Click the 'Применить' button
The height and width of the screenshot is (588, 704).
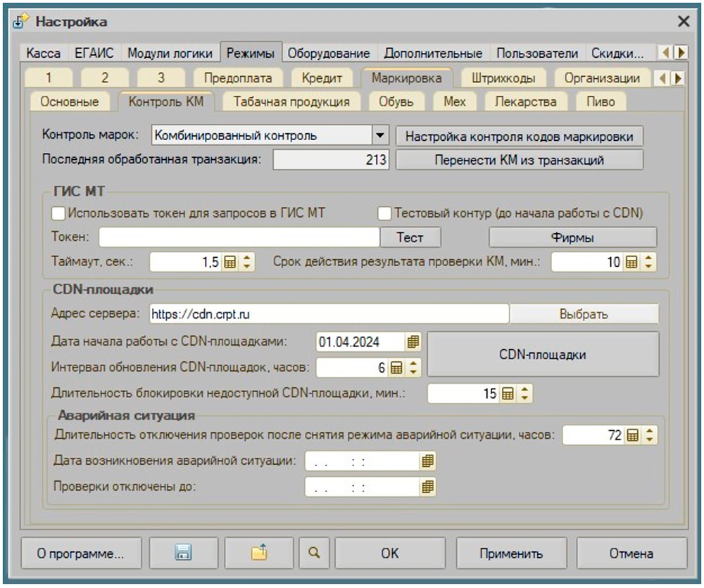[x=510, y=553]
